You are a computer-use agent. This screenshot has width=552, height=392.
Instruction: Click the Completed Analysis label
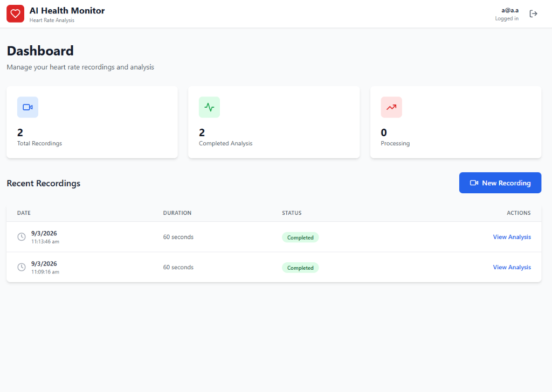[226, 143]
